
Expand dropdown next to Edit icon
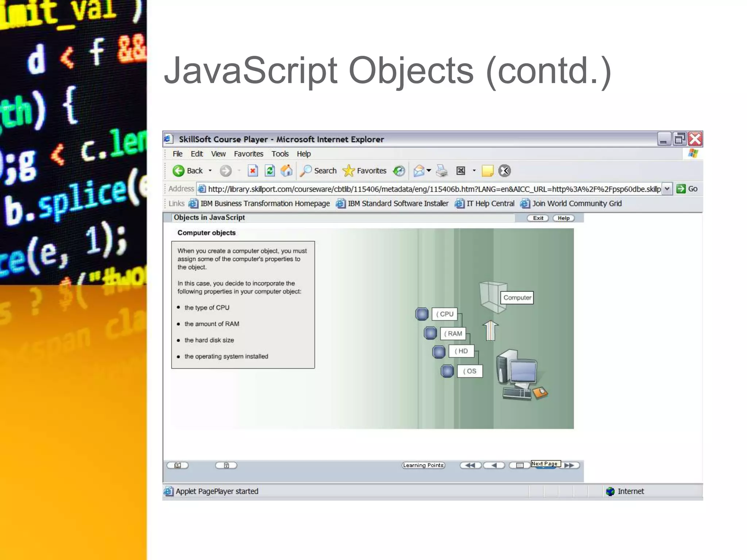[474, 171]
